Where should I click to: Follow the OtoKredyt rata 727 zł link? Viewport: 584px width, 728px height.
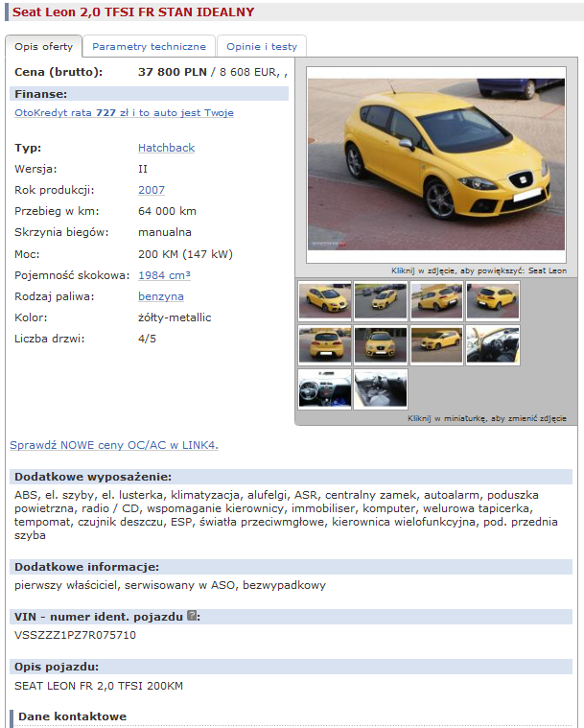[x=124, y=113]
